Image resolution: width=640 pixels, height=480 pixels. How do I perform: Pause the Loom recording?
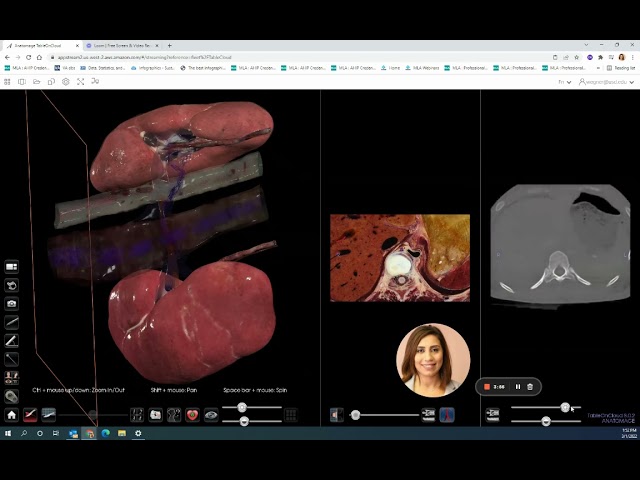[518, 387]
